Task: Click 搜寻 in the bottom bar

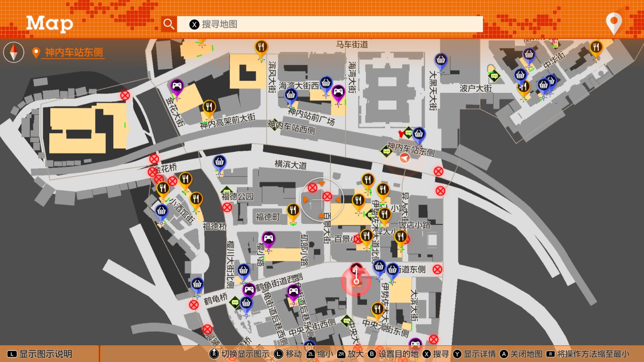Action: (x=435, y=354)
